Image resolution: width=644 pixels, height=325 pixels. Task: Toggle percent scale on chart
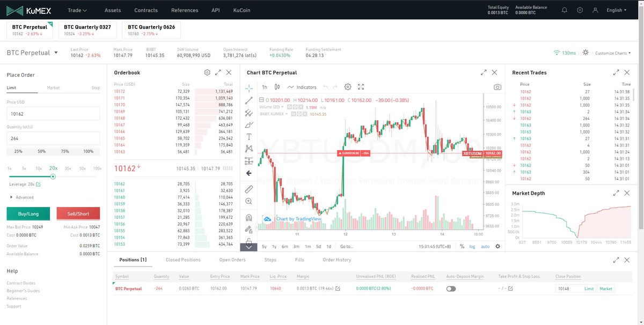click(x=462, y=246)
